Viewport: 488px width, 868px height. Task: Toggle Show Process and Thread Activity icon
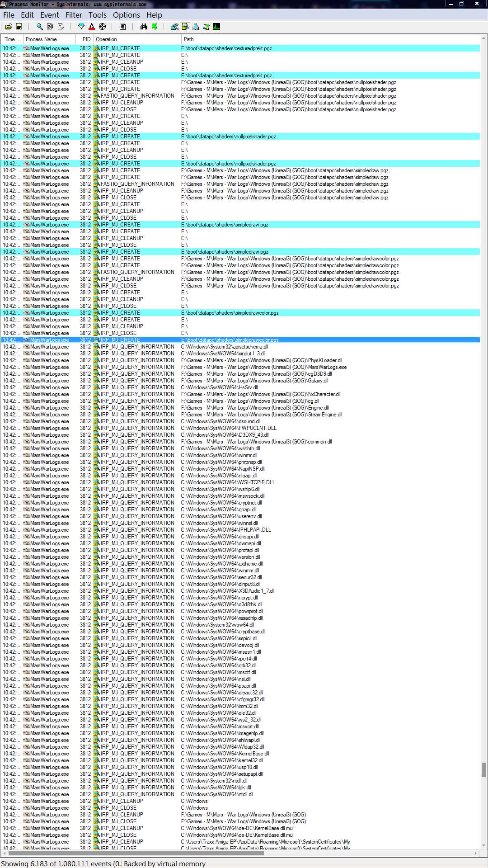206,27
